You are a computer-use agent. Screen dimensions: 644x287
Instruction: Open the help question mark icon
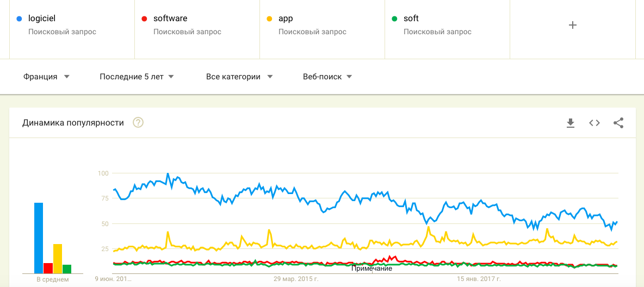tap(138, 123)
